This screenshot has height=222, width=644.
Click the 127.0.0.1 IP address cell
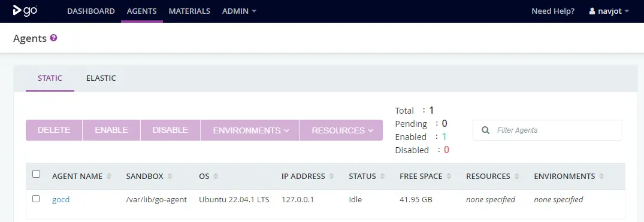pos(298,200)
